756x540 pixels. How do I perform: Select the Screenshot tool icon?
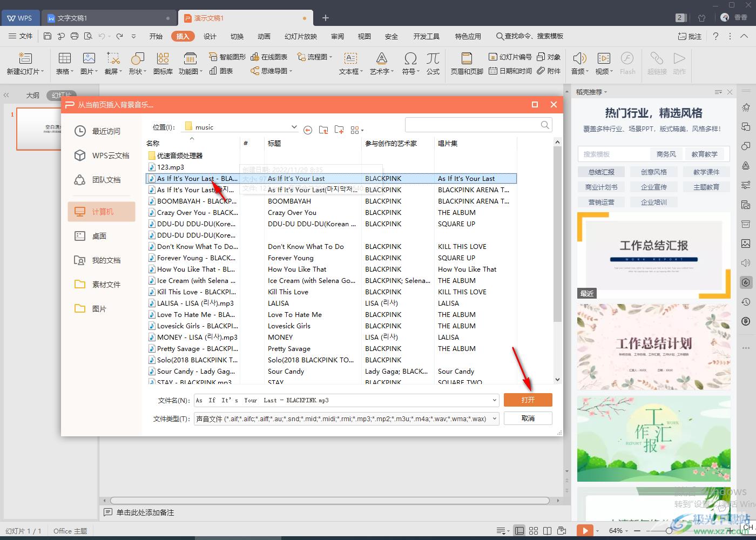coord(113,58)
